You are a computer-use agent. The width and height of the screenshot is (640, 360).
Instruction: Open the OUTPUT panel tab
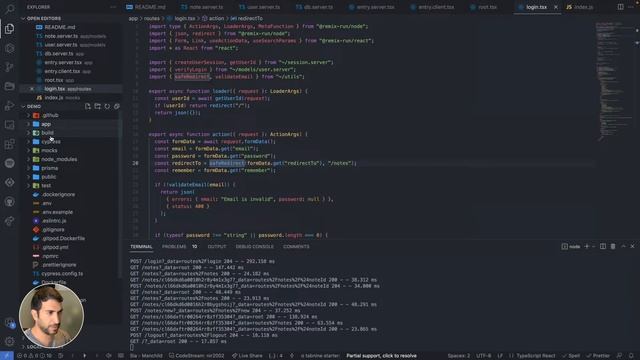click(x=217, y=247)
